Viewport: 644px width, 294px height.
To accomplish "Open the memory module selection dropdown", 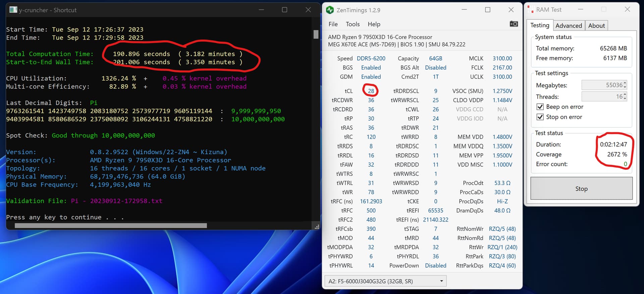I will click(x=441, y=281).
